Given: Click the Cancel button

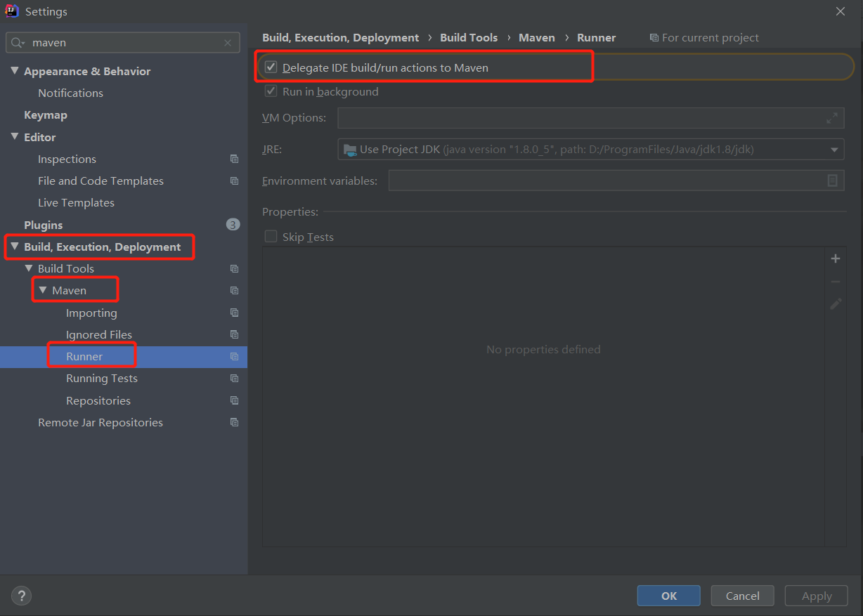Looking at the screenshot, I should 743,596.
